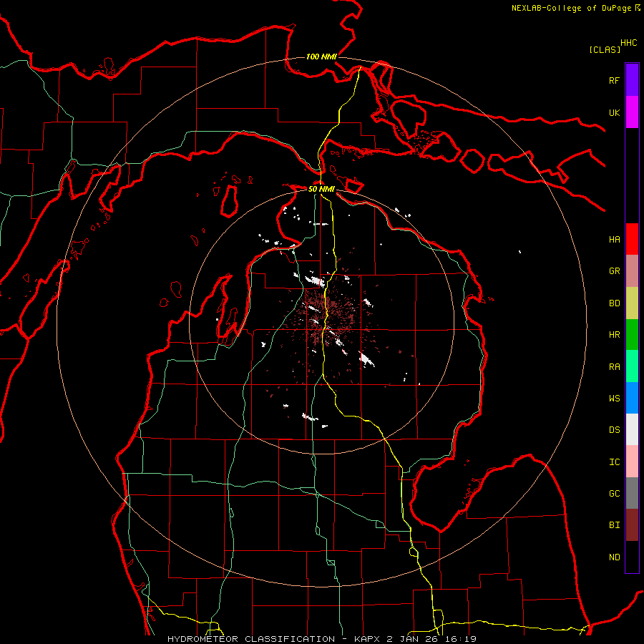Click the RA light green swatch
Screen dimensions: 644x644
pyautogui.click(x=632, y=366)
